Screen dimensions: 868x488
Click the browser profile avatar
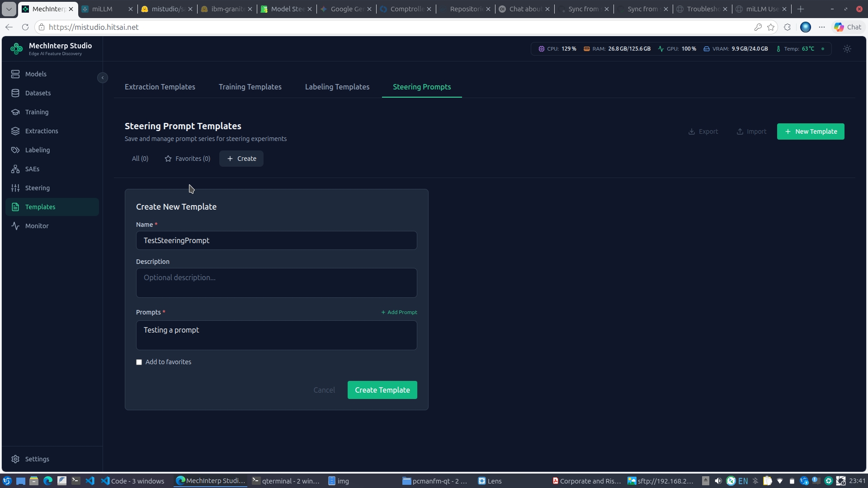coord(806,27)
